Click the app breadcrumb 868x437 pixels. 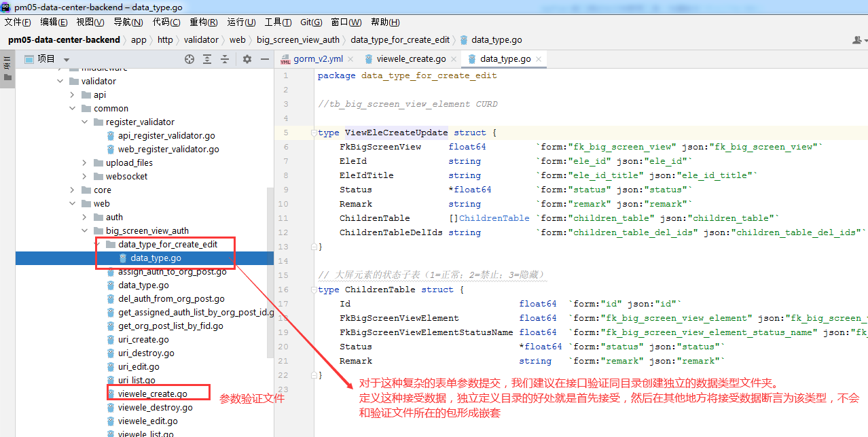pyautogui.click(x=139, y=40)
